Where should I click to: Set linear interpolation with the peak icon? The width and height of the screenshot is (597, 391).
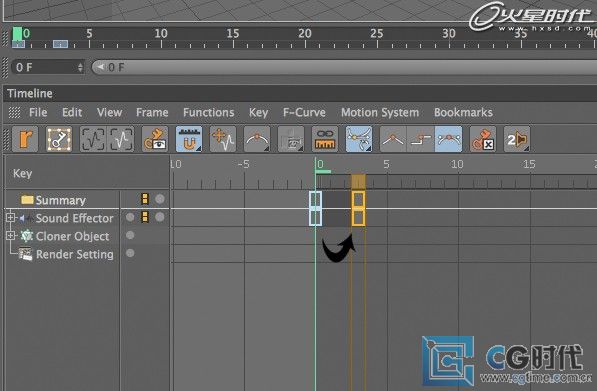point(393,139)
